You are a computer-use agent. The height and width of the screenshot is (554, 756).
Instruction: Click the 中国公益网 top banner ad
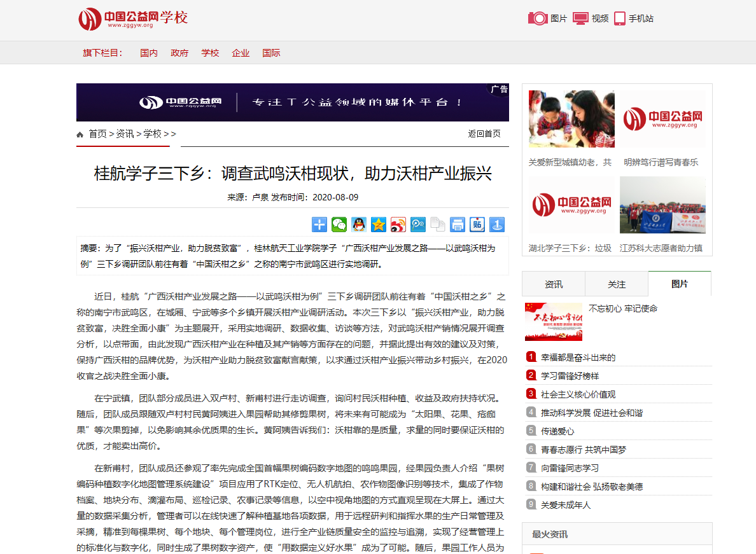pyautogui.click(x=292, y=102)
